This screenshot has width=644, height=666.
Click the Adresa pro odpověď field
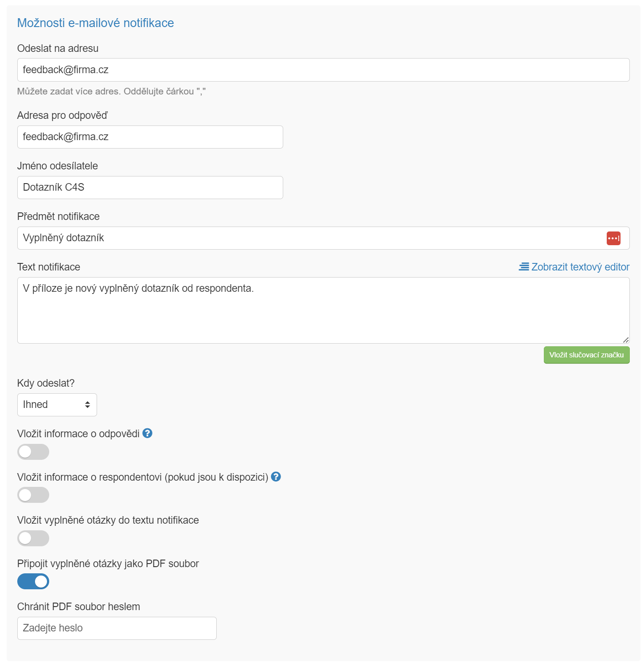tap(150, 137)
